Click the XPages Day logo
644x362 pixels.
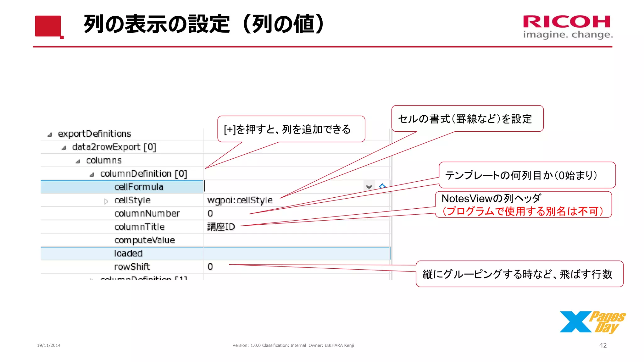tap(592, 322)
